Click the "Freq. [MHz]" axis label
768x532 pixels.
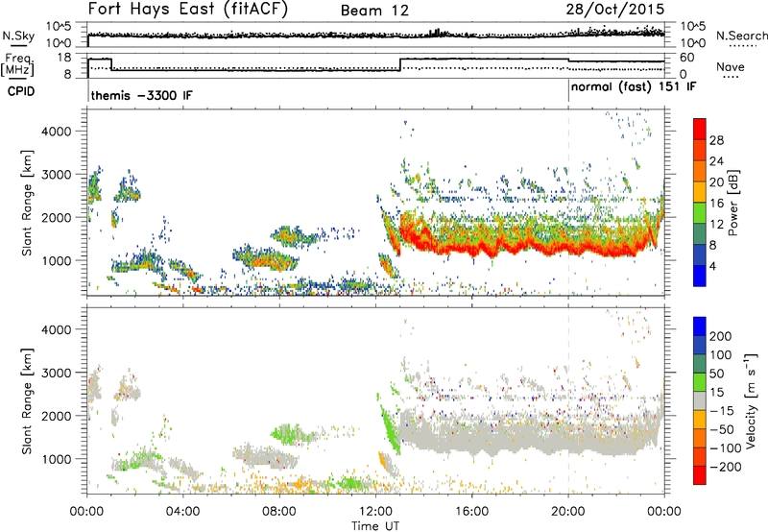[x=17, y=64]
